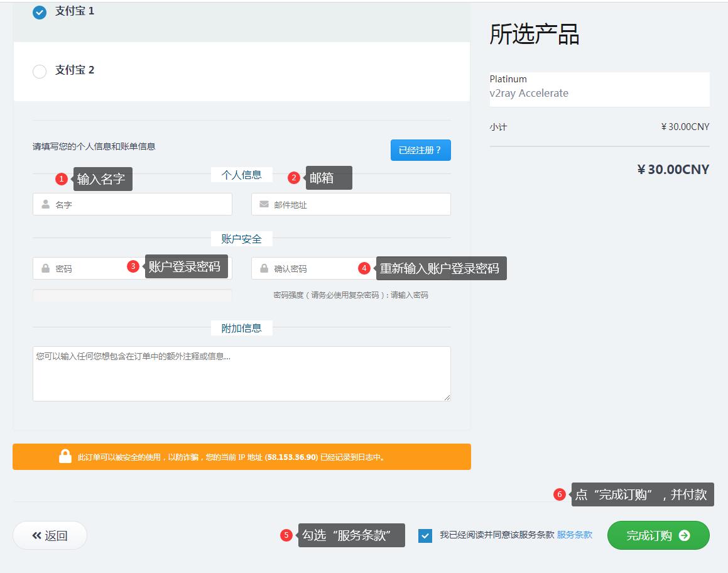Screen dimensions: 728x573
Task: Click the envelope icon in email field
Action: pos(264,205)
